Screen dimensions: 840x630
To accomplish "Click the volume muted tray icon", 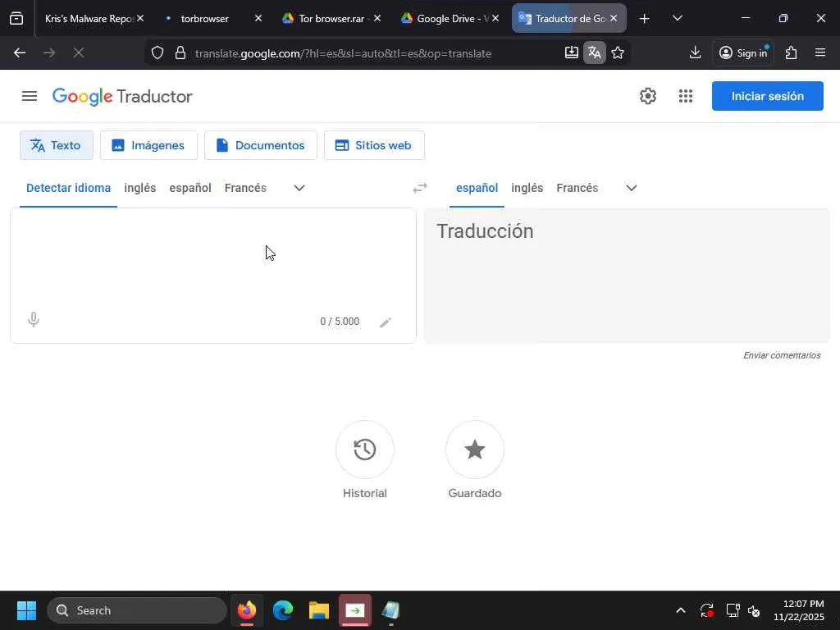I will point(754,610).
